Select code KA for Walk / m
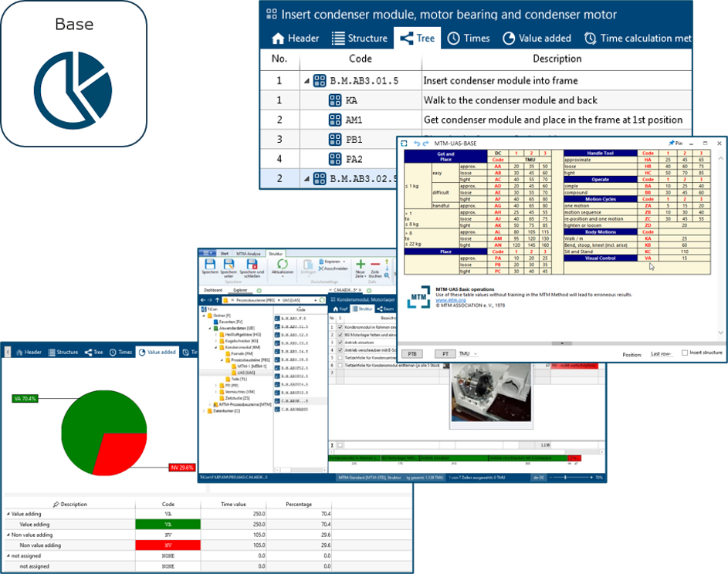This screenshot has width=728, height=574. pos(648,238)
